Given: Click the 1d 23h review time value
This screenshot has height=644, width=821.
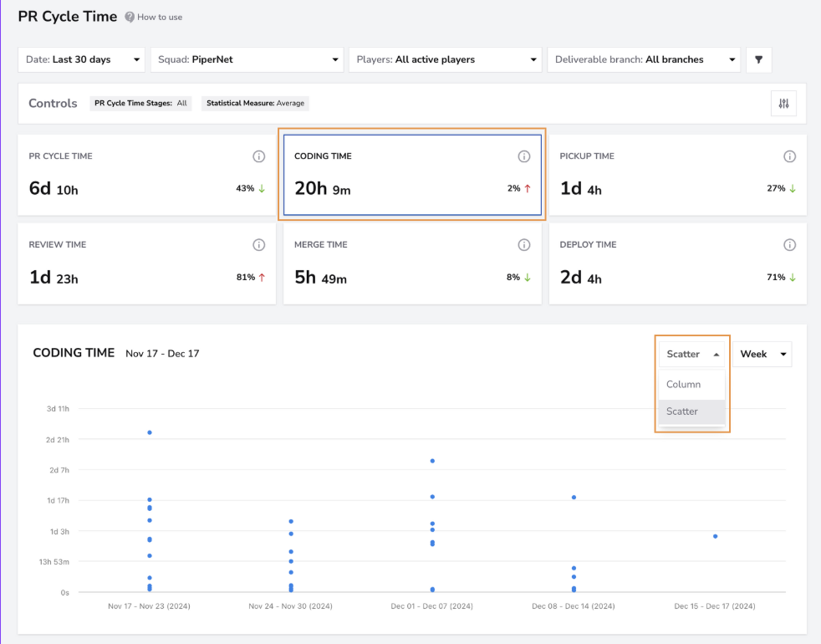Looking at the screenshot, I should 54,277.
